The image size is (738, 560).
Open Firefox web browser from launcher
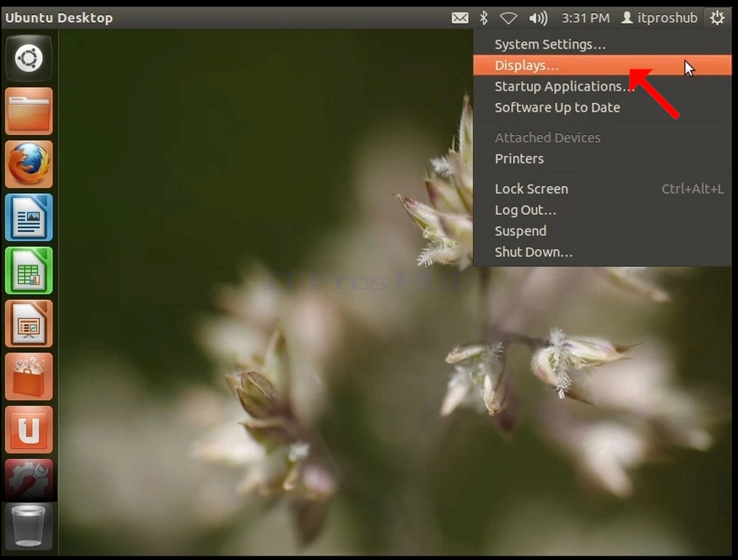pyautogui.click(x=29, y=164)
